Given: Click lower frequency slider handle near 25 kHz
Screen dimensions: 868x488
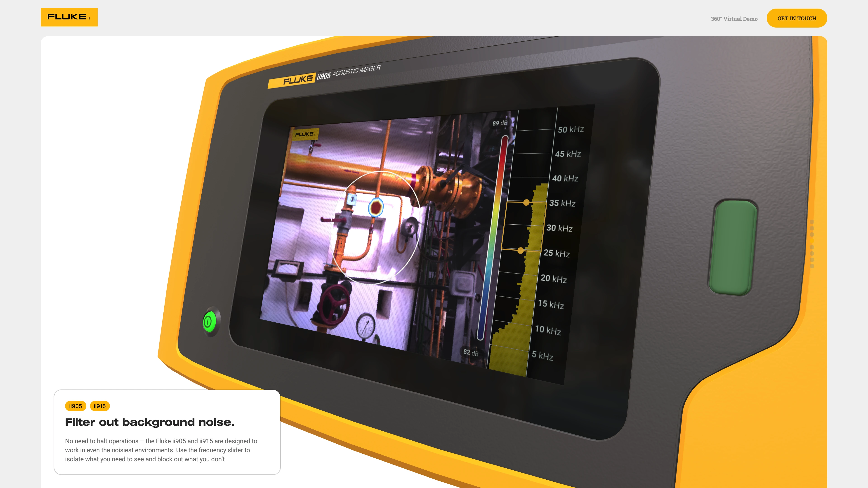Looking at the screenshot, I should tap(520, 250).
